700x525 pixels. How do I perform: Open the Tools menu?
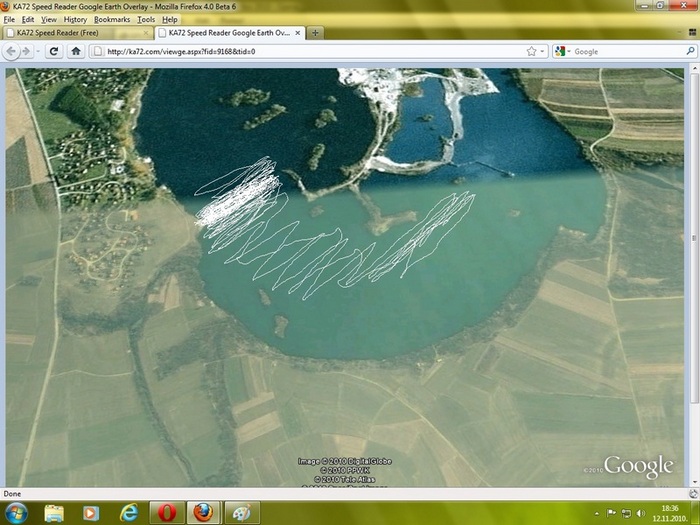(x=146, y=19)
